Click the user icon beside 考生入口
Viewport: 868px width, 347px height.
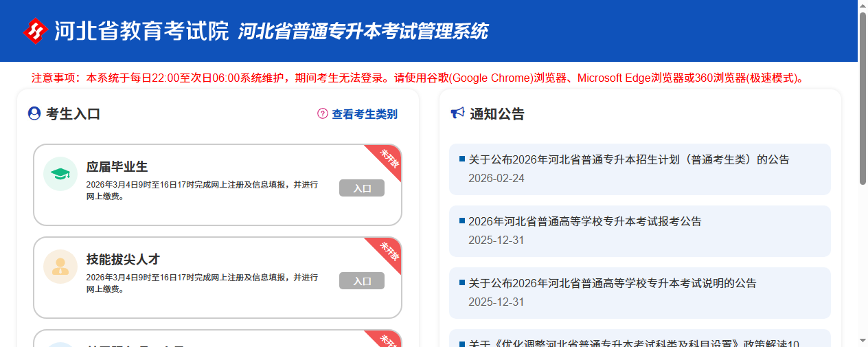[x=34, y=113]
